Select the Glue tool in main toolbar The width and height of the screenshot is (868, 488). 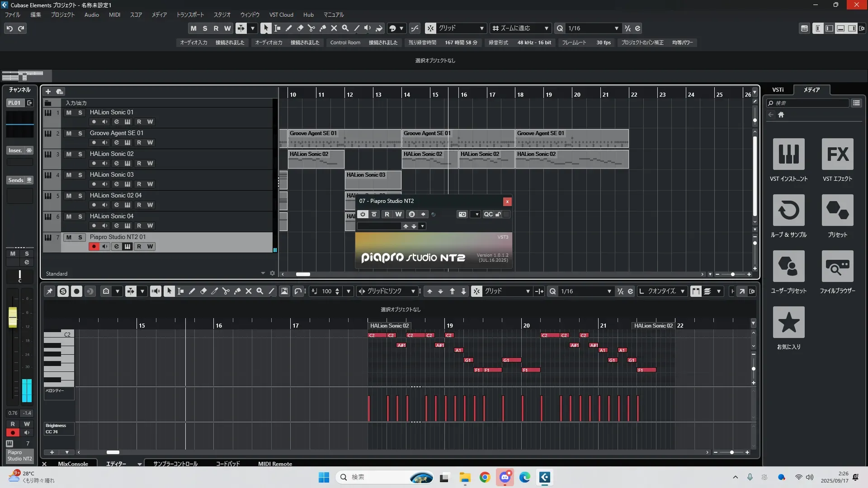(x=323, y=28)
